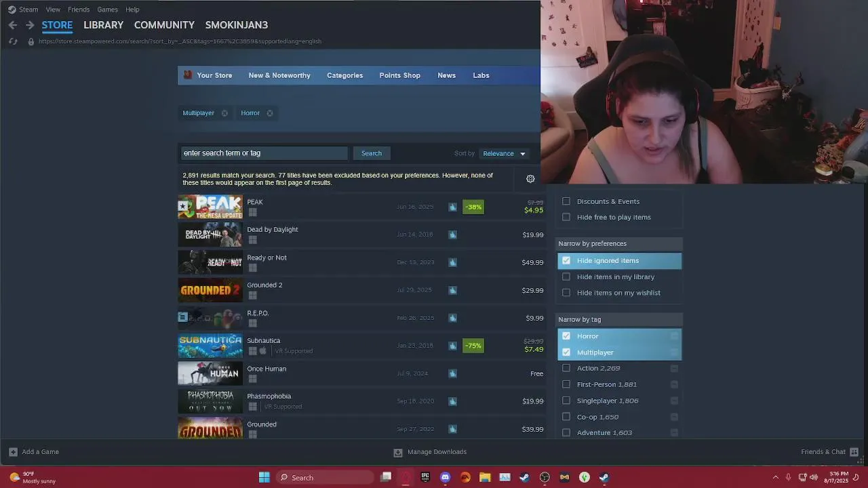
Task: Check Hide items on my wishlist
Action: click(x=566, y=293)
